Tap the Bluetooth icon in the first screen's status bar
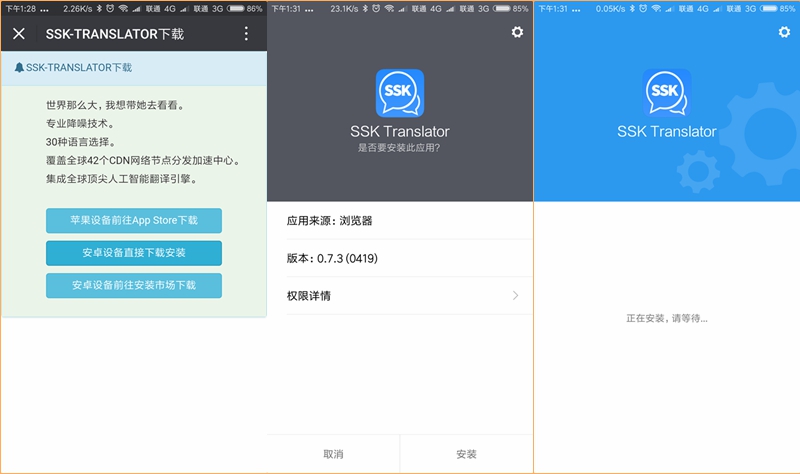This screenshot has height=474, width=800. 99,9
